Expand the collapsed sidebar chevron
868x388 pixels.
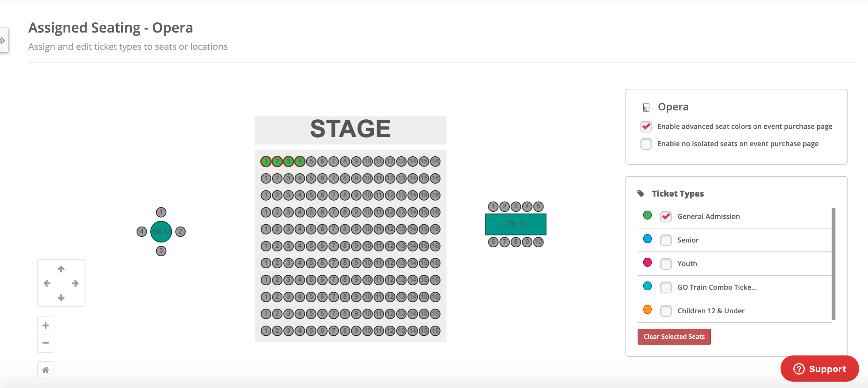pyautogui.click(x=3, y=41)
